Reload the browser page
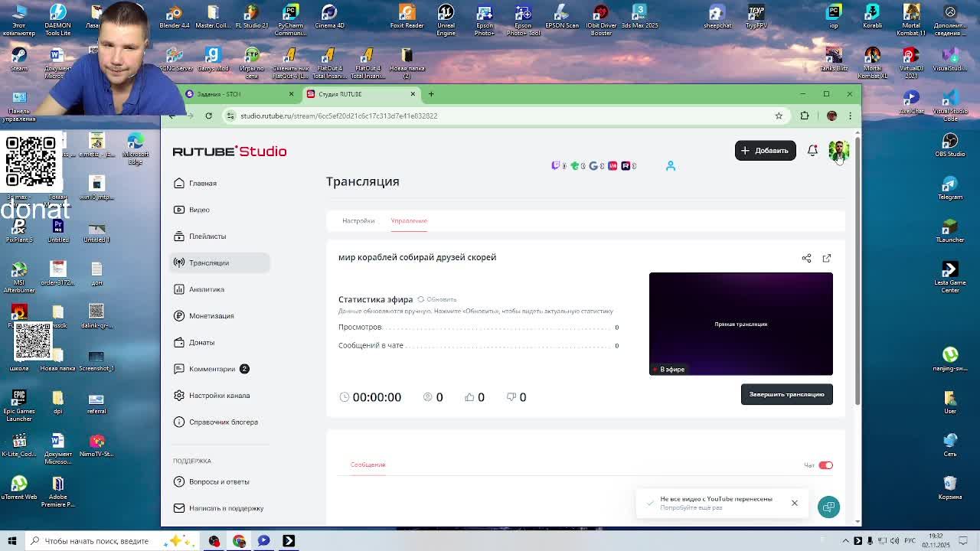The image size is (980, 551). point(208,116)
